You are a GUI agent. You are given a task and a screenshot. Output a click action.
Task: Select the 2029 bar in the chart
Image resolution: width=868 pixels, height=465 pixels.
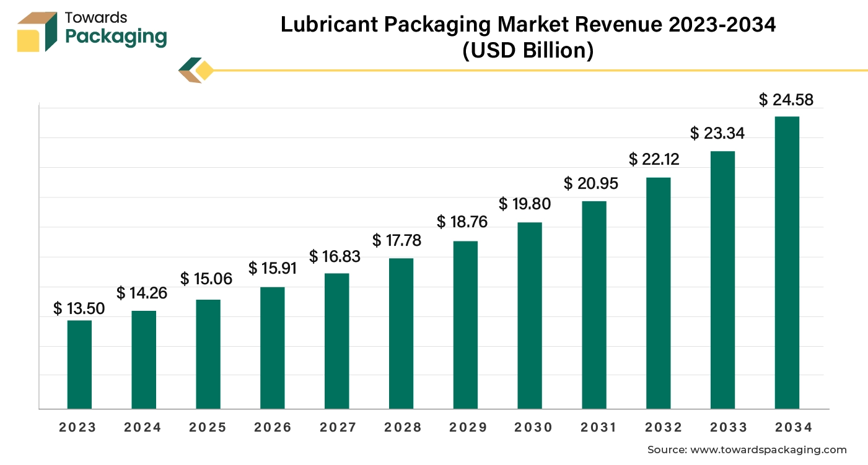pos(465,325)
